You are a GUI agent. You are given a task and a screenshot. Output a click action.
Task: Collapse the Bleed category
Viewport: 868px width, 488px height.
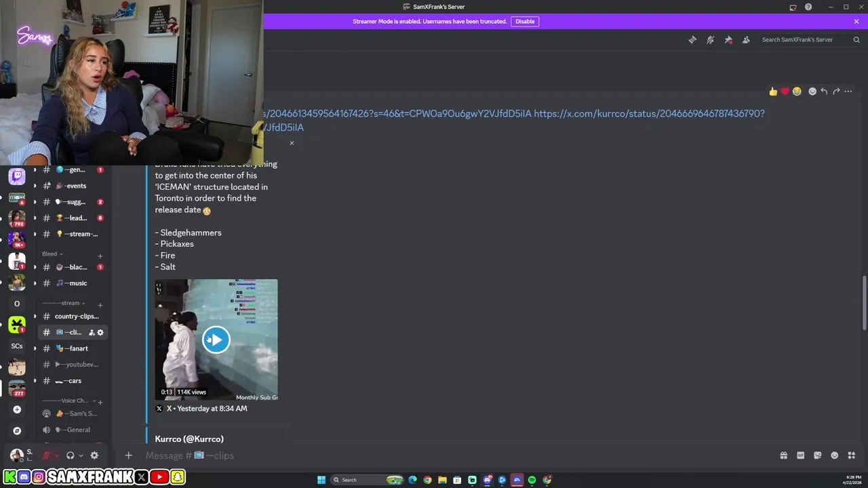point(52,254)
